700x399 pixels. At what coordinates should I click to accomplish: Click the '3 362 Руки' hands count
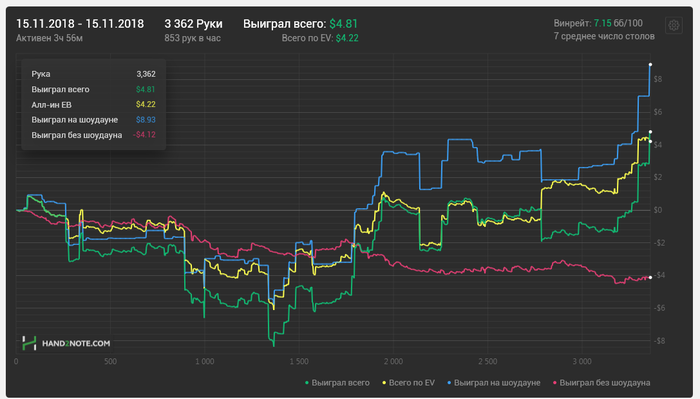193,24
